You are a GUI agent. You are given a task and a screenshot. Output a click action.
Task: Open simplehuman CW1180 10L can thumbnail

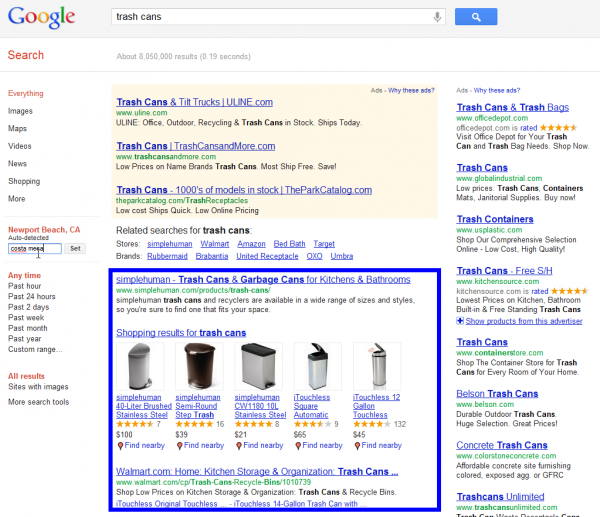[x=259, y=366]
